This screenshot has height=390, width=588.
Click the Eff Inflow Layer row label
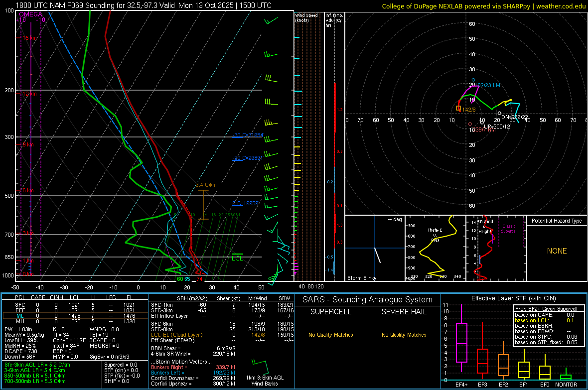point(169,316)
